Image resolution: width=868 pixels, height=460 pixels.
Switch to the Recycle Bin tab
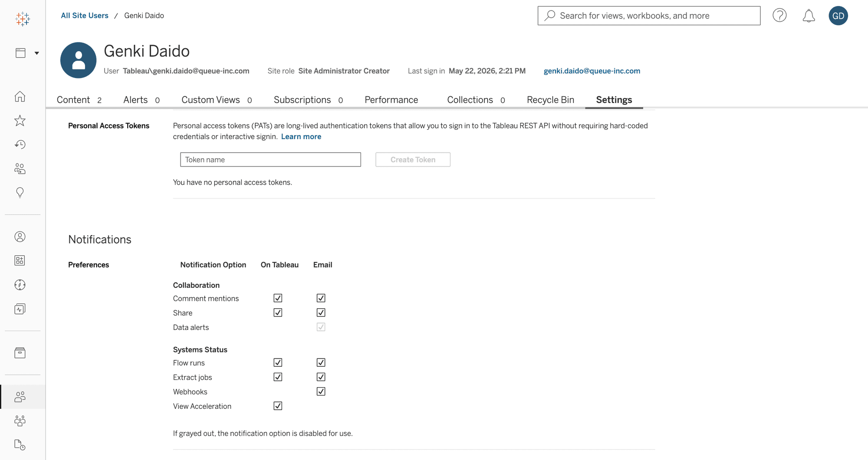click(550, 100)
